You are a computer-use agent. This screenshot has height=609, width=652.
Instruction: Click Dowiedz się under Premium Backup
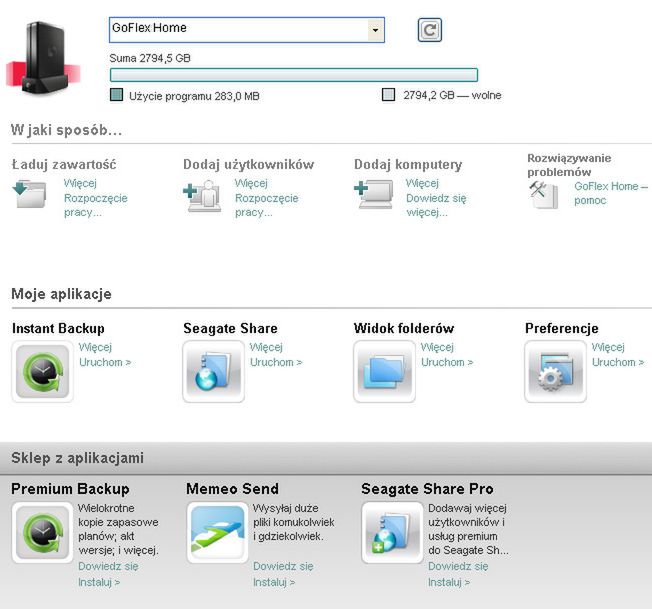109,567
